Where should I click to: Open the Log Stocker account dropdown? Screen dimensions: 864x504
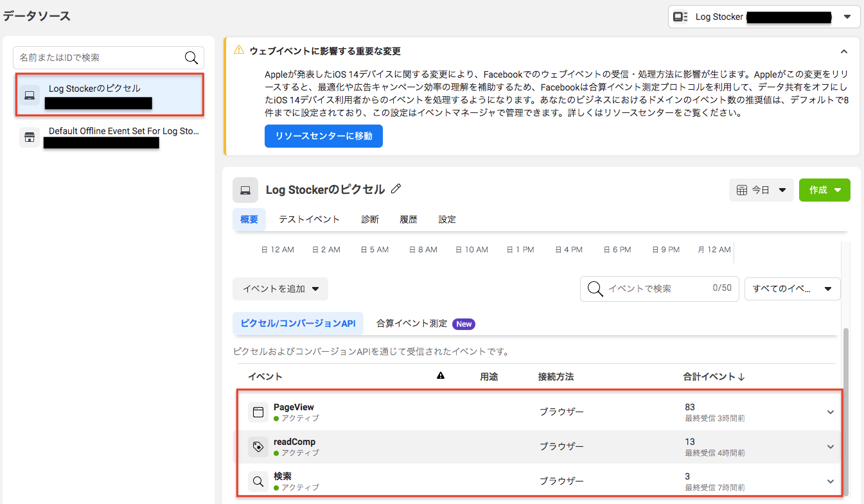[764, 17]
